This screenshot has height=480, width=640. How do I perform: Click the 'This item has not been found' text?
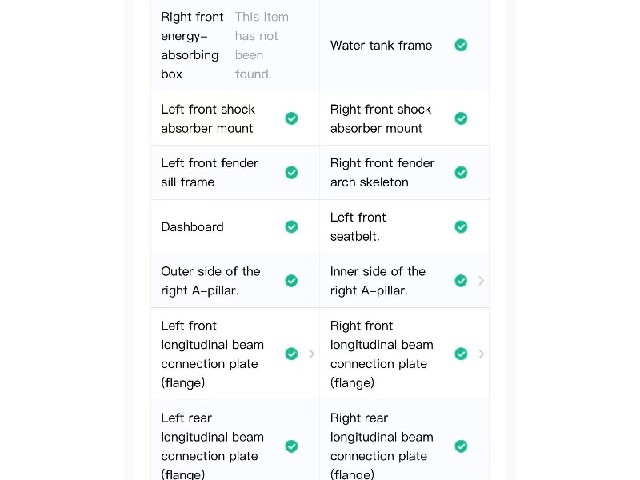(261, 45)
